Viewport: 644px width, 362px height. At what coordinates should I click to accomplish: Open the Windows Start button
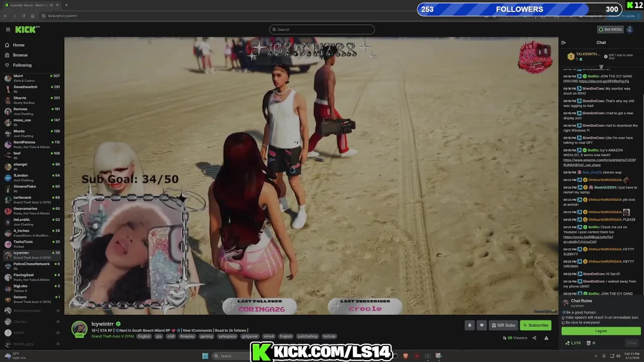205,356
